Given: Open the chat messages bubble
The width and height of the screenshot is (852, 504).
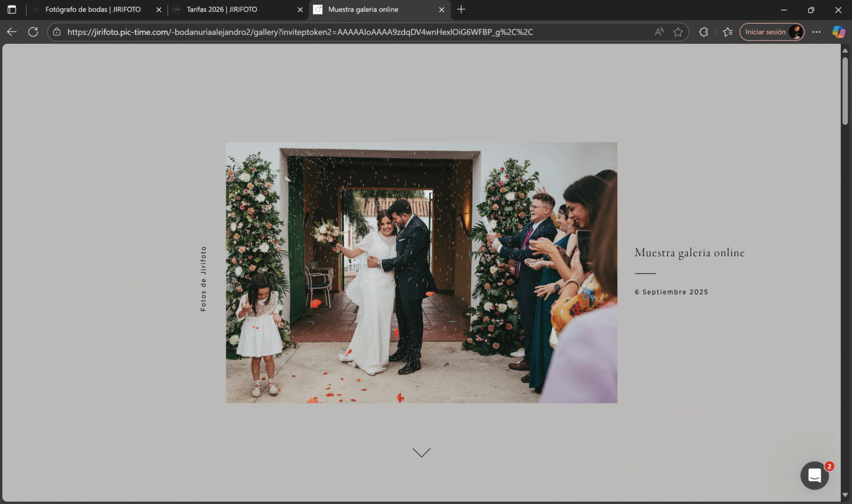Looking at the screenshot, I should [814, 476].
